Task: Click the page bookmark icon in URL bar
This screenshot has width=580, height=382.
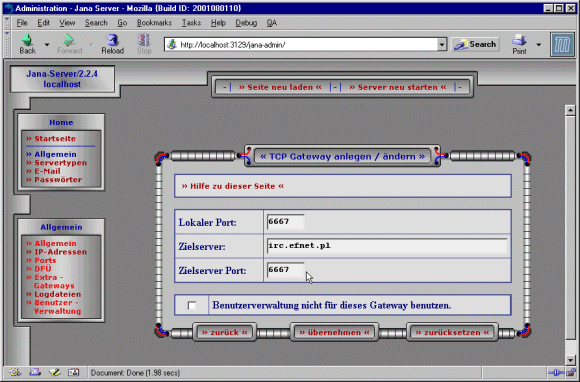Action: click(172, 45)
